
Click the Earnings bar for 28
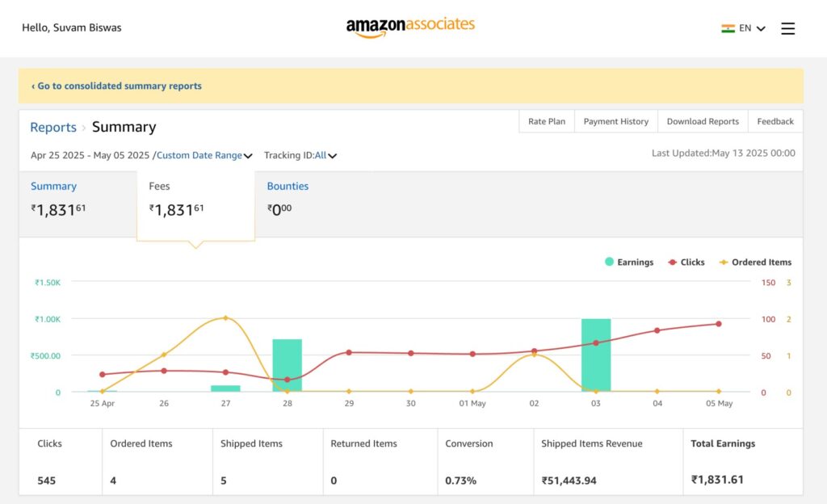tap(287, 365)
